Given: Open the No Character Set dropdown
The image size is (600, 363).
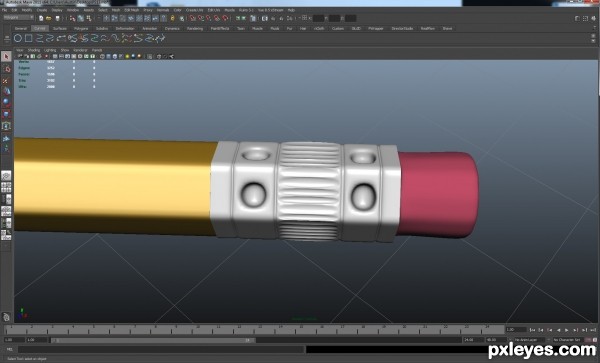Looking at the screenshot, I should (568, 340).
